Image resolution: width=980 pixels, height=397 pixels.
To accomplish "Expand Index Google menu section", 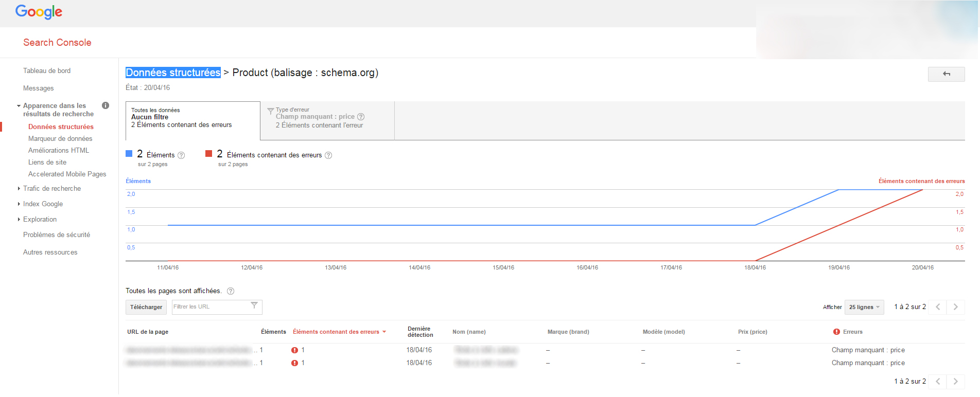I will point(43,204).
